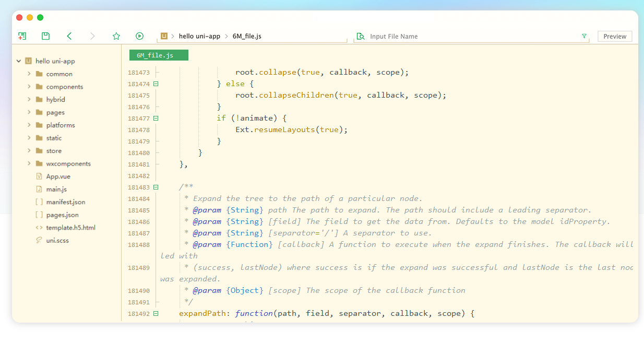
Task: Open the App.vue file
Action: [58, 176]
